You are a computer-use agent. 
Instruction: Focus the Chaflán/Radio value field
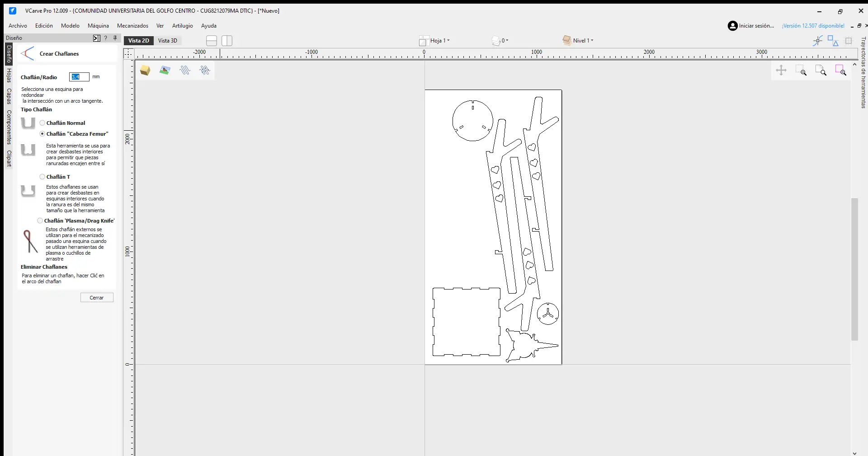pos(79,77)
